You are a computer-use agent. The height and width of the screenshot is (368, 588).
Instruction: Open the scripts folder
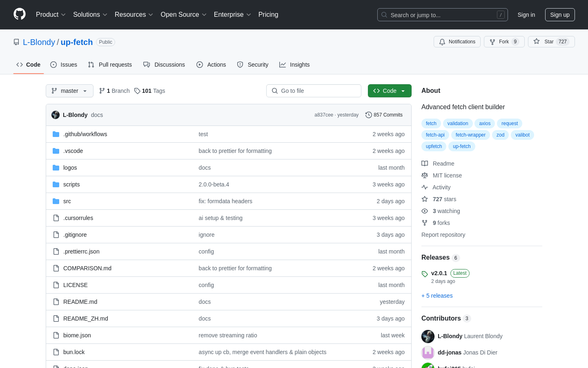71,184
